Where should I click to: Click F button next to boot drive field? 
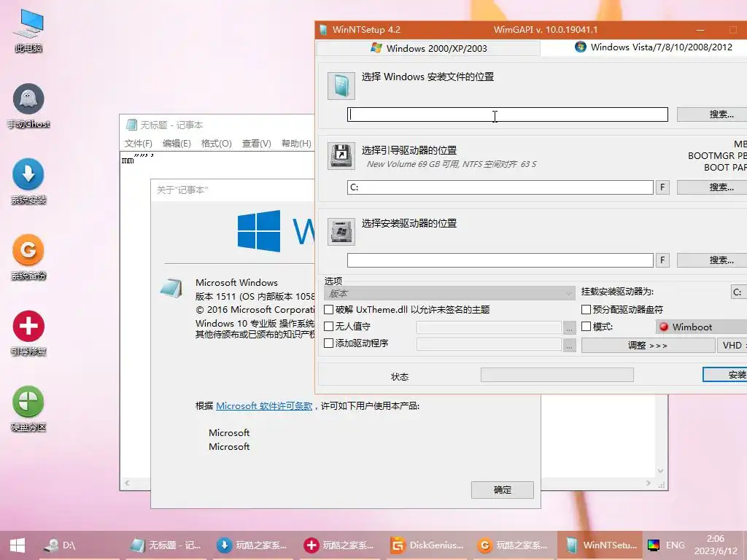(662, 187)
